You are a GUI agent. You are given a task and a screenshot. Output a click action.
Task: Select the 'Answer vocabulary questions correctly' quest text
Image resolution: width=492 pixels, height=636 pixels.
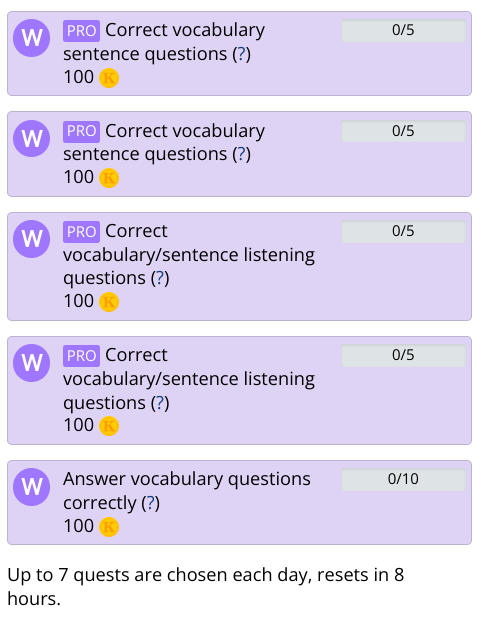pos(187,491)
